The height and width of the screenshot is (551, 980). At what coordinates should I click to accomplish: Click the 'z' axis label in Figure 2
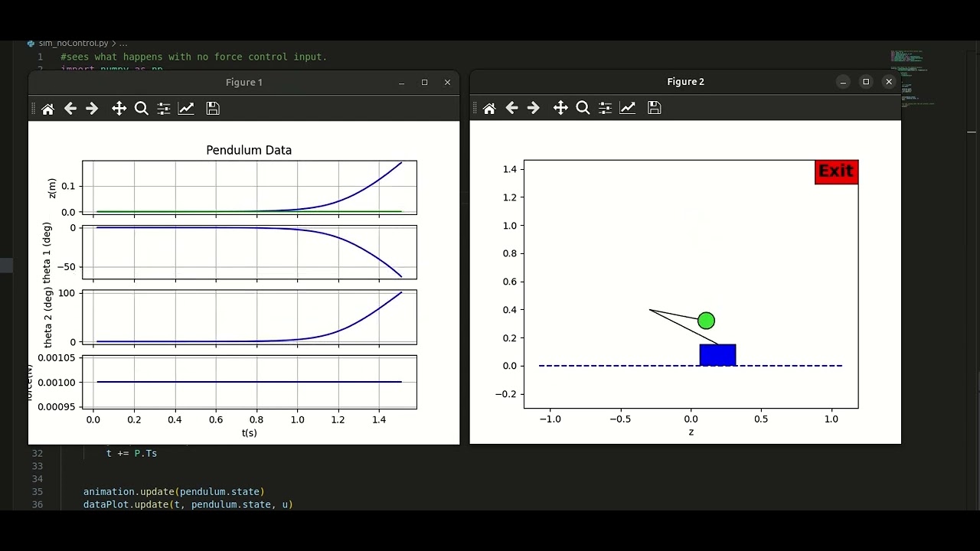[691, 432]
